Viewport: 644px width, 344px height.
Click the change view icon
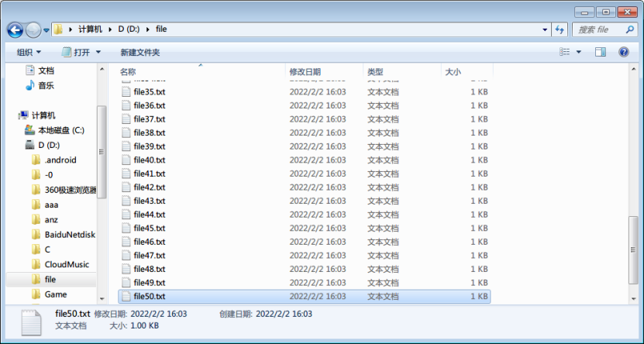(565, 52)
